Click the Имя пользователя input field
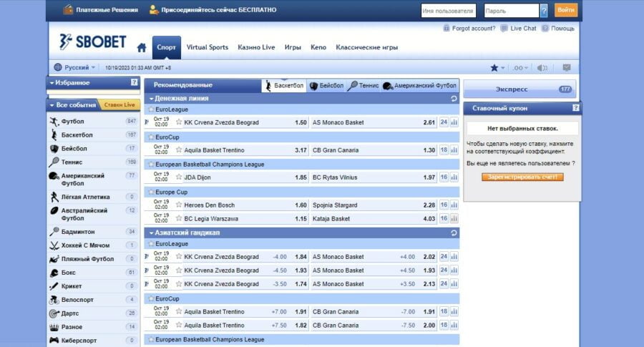 click(448, 11)
